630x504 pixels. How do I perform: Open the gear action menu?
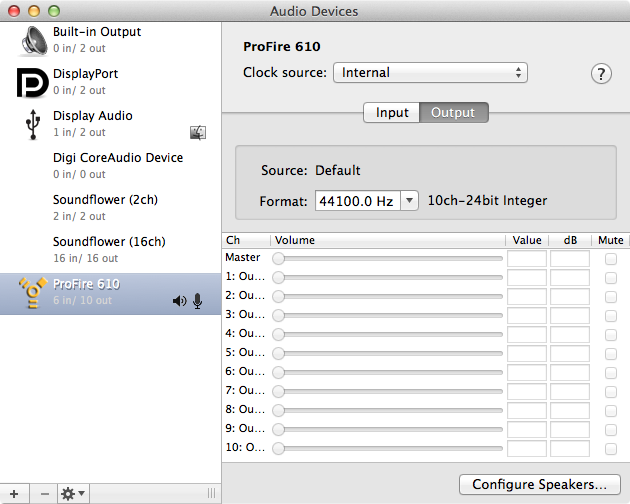coord(73,494)
